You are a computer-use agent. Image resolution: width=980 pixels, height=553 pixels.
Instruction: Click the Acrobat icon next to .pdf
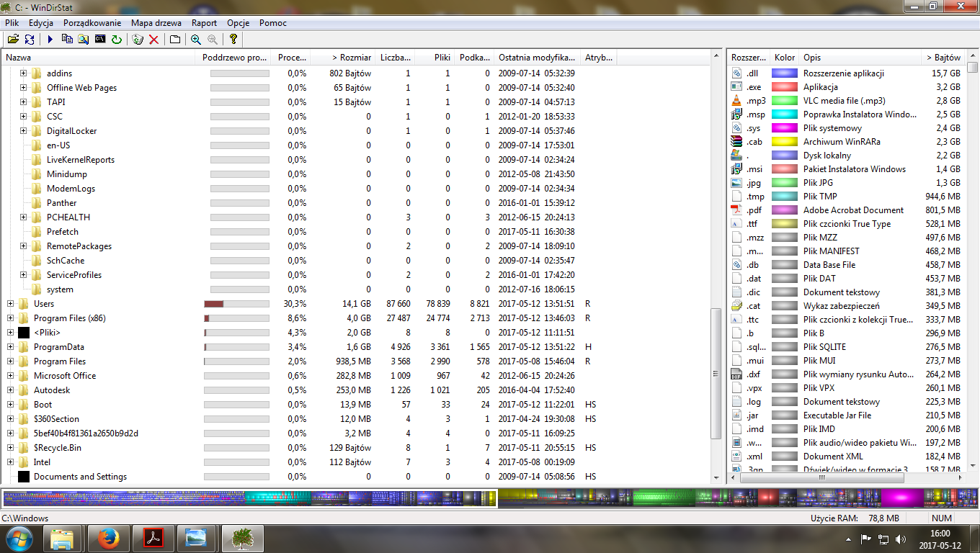(736, 210)
